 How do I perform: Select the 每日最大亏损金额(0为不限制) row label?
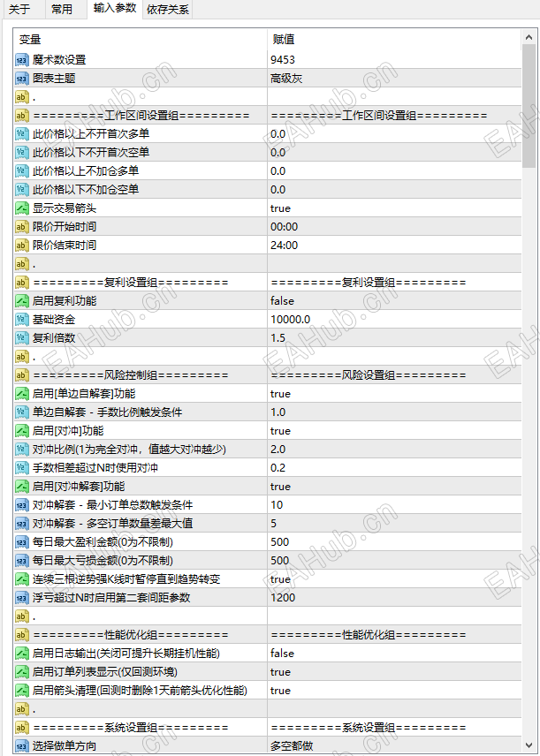(103, 561)
